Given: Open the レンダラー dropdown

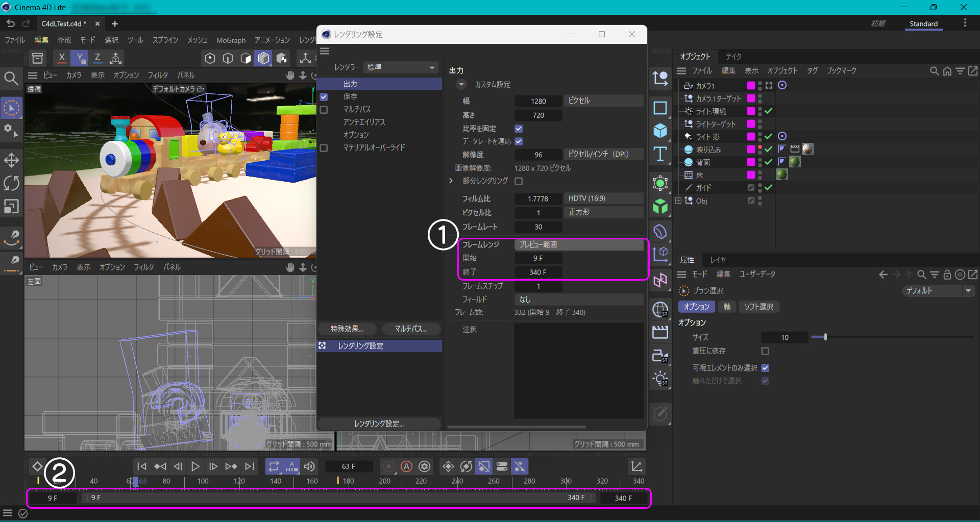Looking at the screenshot, I should coord(401,67).
